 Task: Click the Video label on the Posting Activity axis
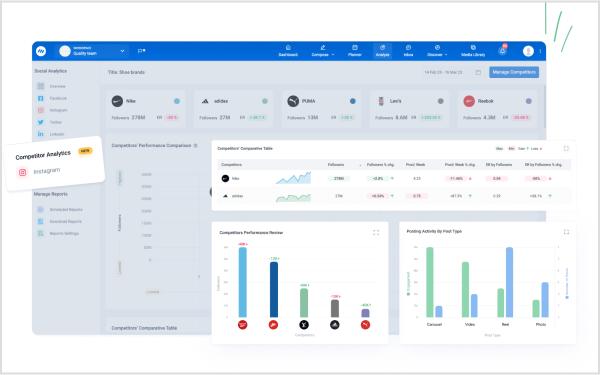point(470,324)
